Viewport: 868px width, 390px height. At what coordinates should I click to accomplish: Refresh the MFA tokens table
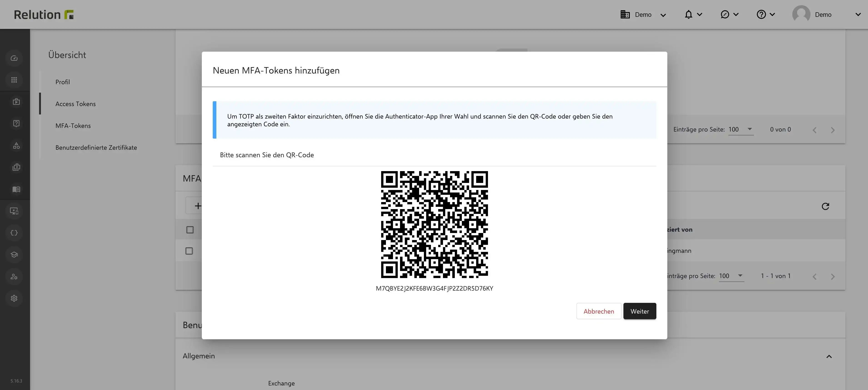pos(825,206)
